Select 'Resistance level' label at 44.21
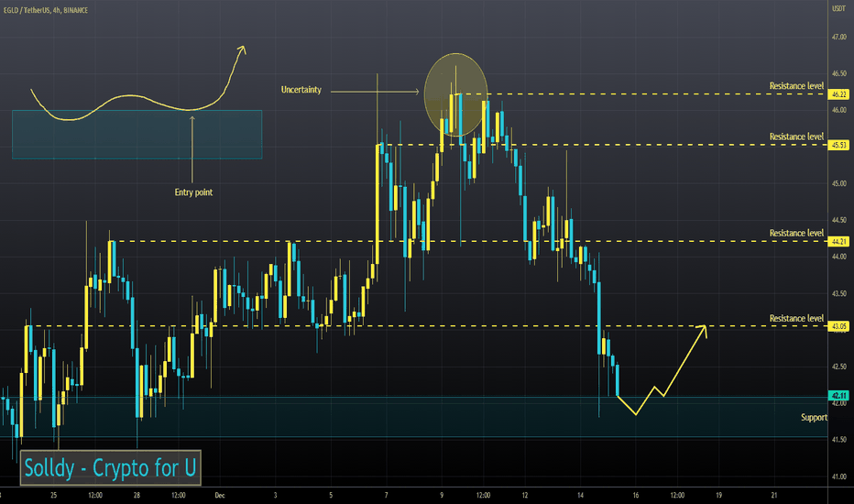The height and width of the screenshot is (504, 854). tap(796, 233)
